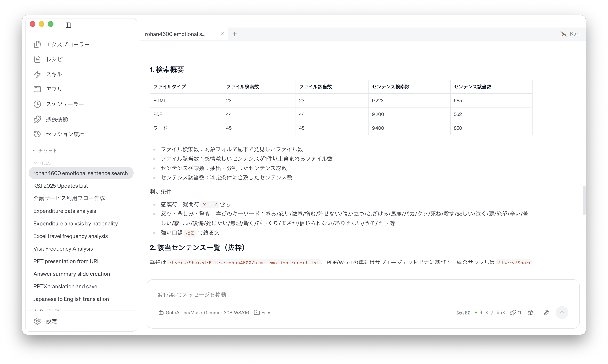Select model GotoAI-Inc/Muse-Glimmer-30B-W8A16
Viewport: 608px width, 364px height.
pyautogui.click(x=203, y=313)
